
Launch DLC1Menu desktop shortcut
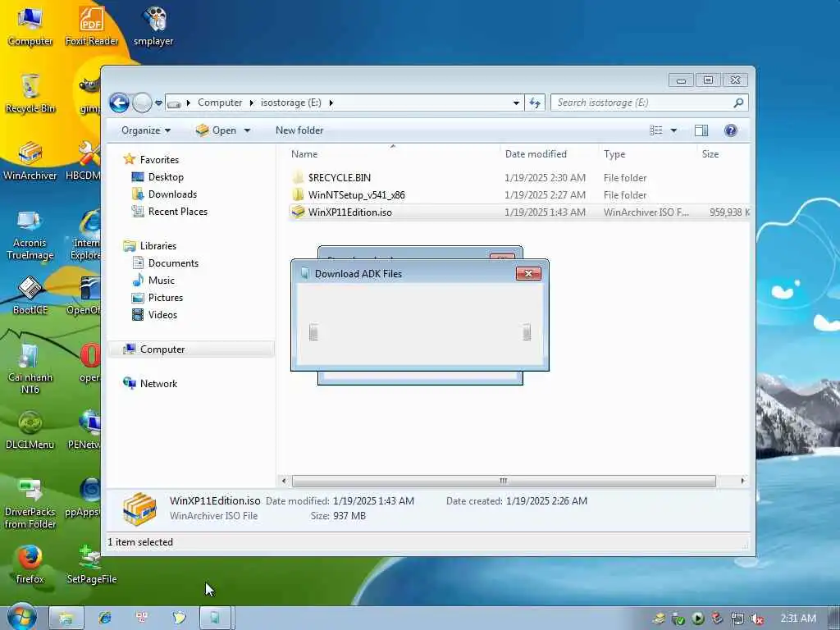[x=30, y=430]
